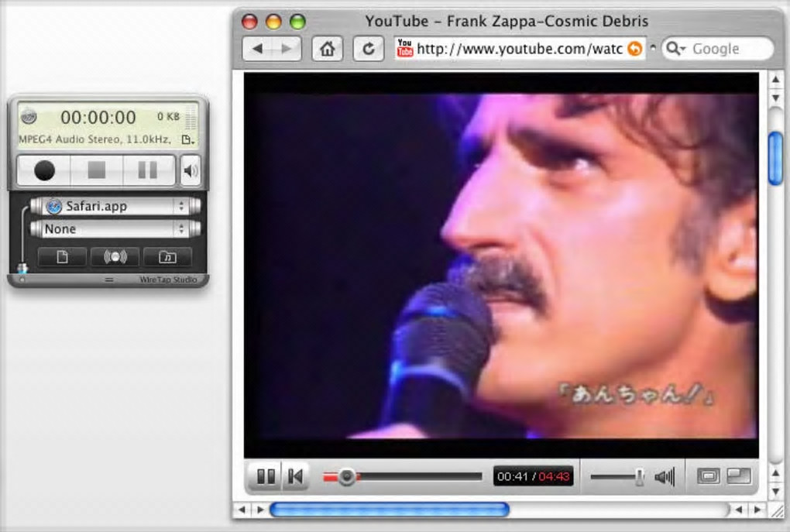Pause the YouTube video
The width and height of the screenshot is (790, 532).
click(265, 475)
